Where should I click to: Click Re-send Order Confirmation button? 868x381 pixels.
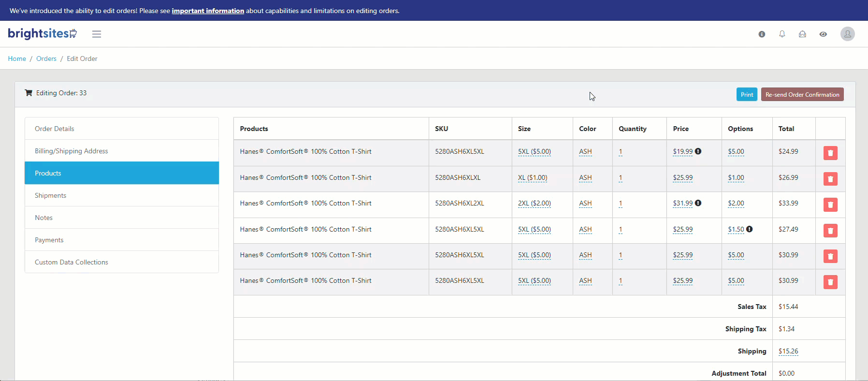pyautogui.click(x=802, y=95)
